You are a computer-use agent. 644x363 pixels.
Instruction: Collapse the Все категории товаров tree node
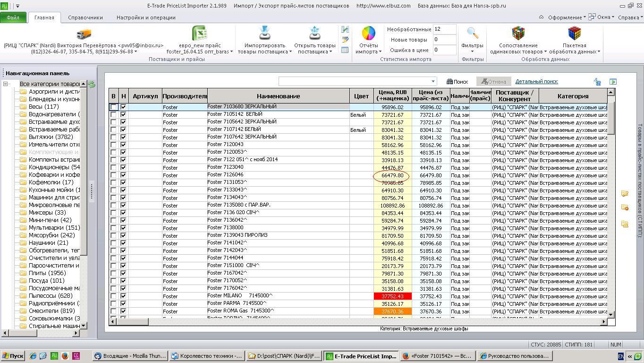tap(6, 84)
